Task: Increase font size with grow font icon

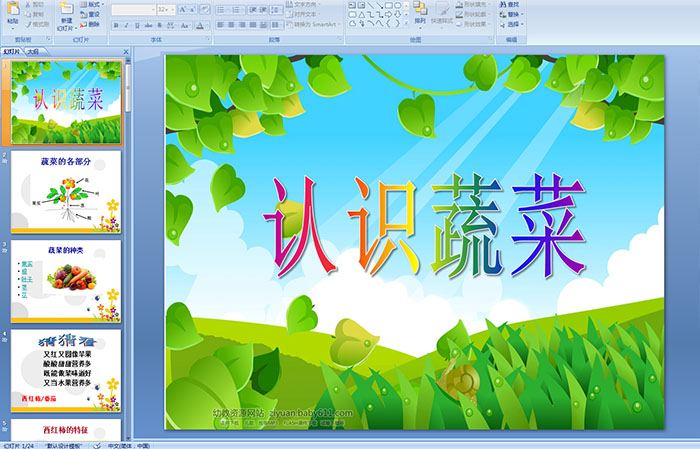Action: pos(183,9)
